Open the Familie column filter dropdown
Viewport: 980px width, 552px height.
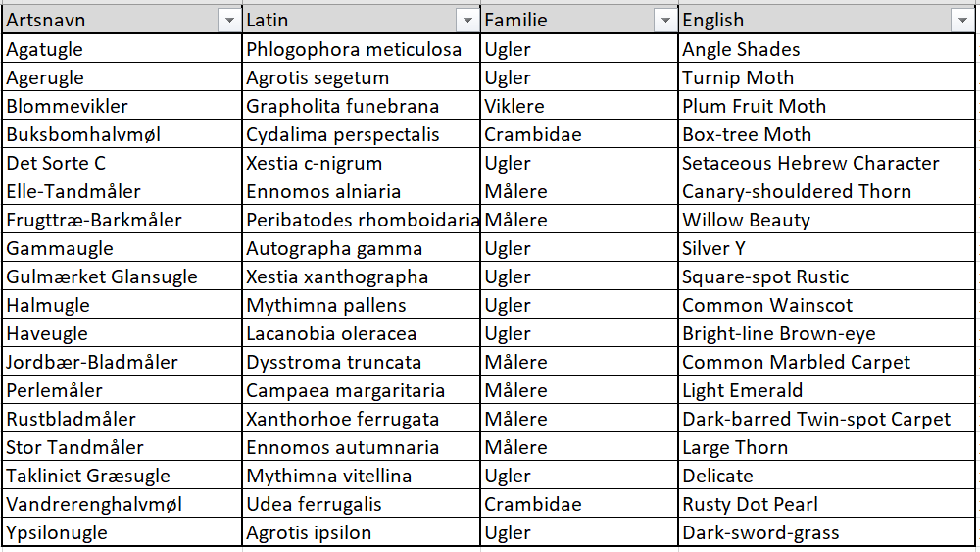tap(665, 21)
